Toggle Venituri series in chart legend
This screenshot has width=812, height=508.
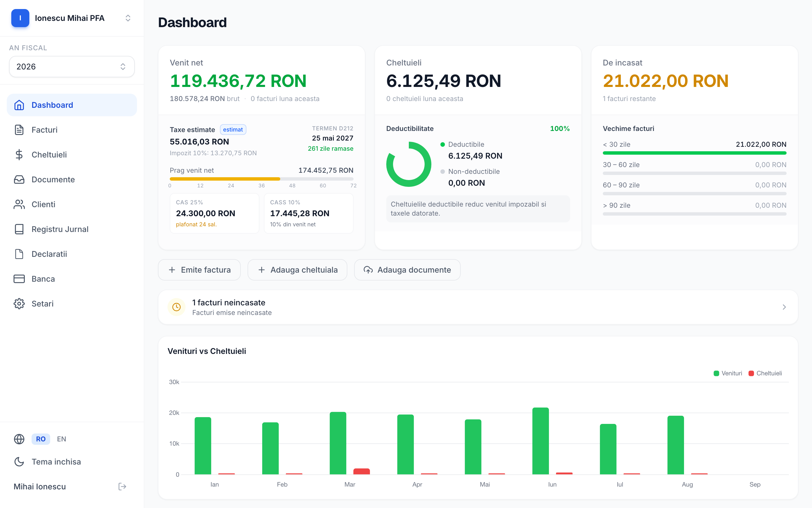[727, 374]
